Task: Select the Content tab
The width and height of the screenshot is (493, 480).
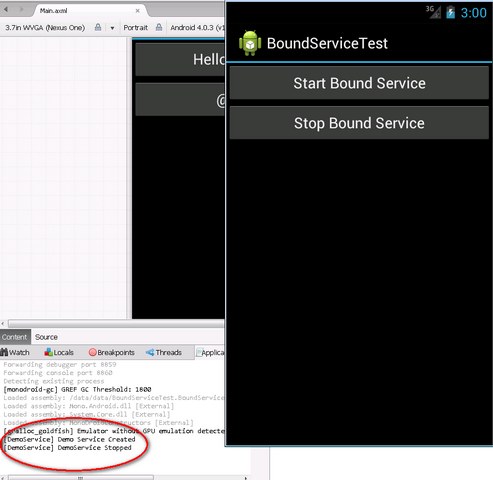Action: [14, 337]
